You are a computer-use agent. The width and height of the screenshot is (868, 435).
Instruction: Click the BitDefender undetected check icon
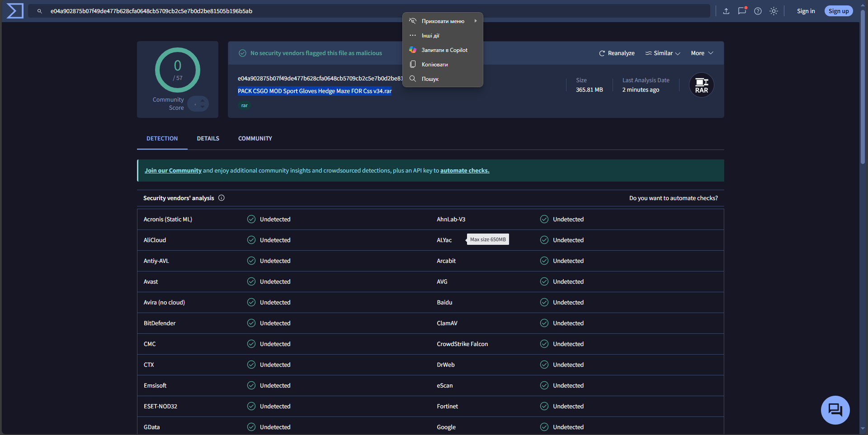tap(251, 323)
